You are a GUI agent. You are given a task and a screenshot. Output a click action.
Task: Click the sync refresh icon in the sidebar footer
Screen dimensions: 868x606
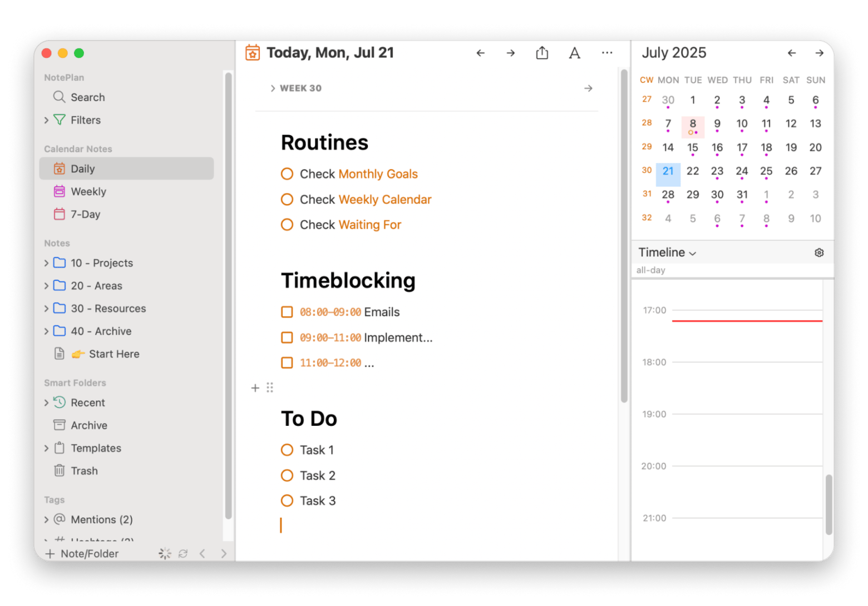click(x=183, y=554)
